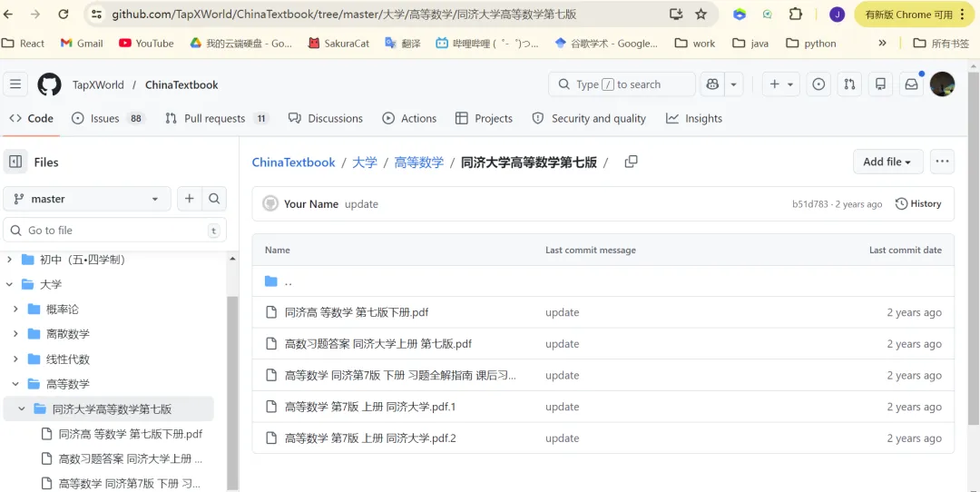Screen dimensions: 980x492
Task: Open 同济高 等数学 第七版下册.pdf in file list
Action: [x=357, y=312]
